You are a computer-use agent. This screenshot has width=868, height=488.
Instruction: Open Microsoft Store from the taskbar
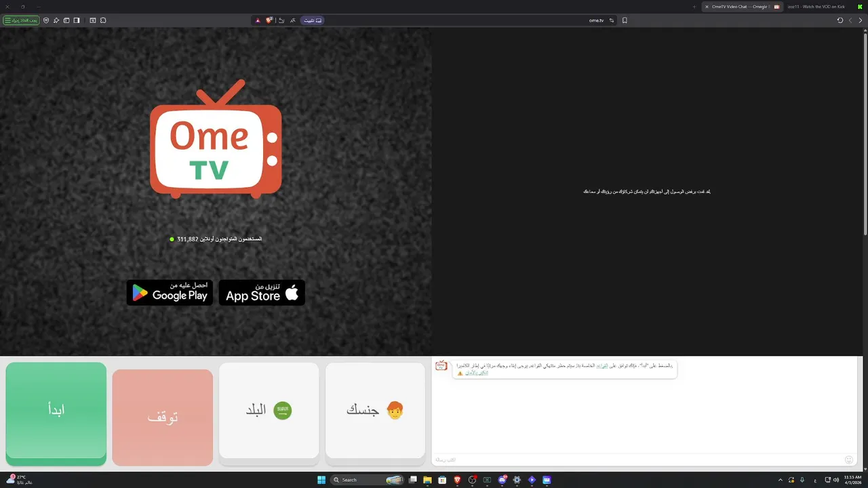click(x=442, y=480)
